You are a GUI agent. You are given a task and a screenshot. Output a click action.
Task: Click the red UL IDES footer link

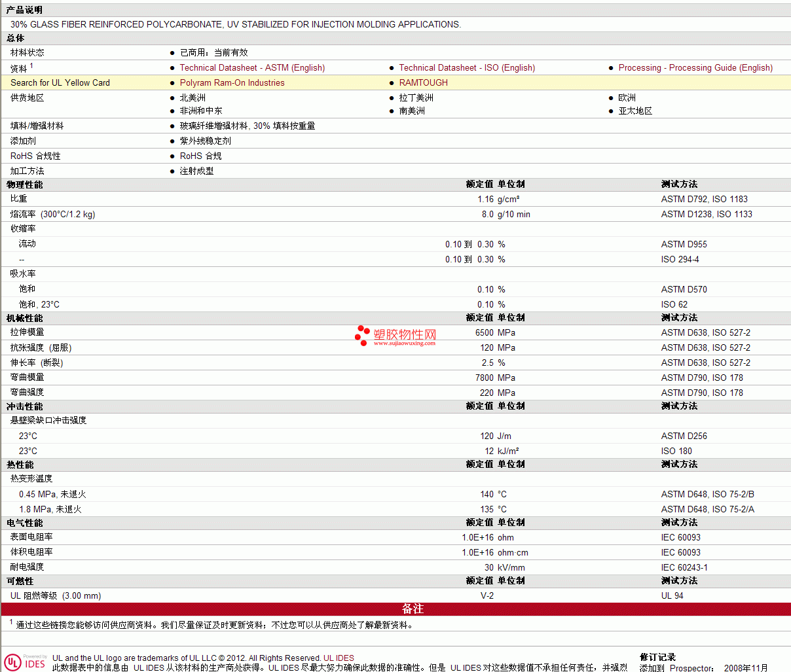339,658
